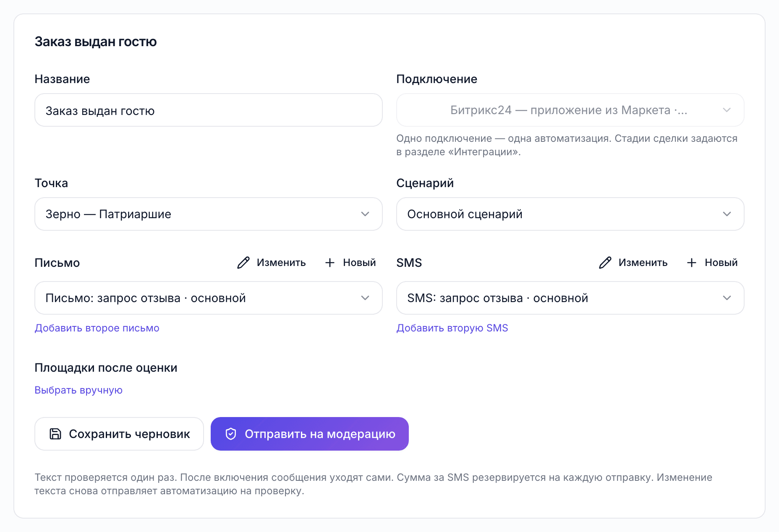Click the floppy disk icon in Сохранить черновик
Viewport: 779px width, 532px height.
(55, 434)
